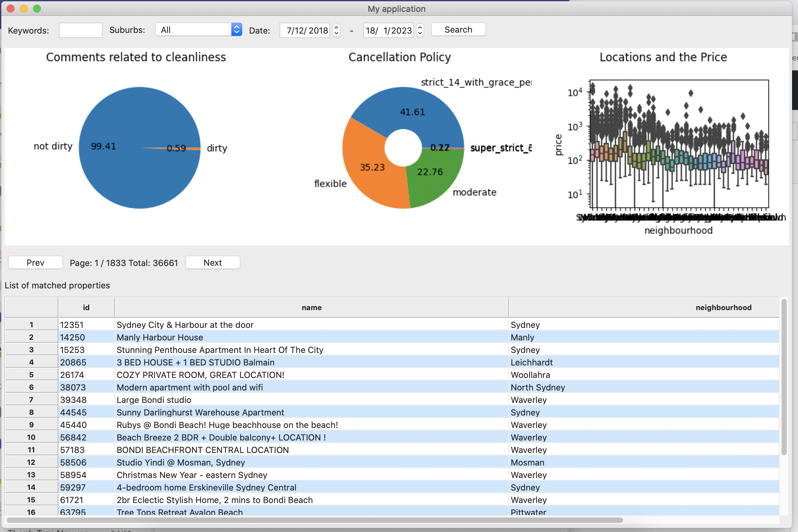This screenshot has width=798, height=532.
Task: Open the Suburbs dropdown showing All
Action: click(198, 30)
